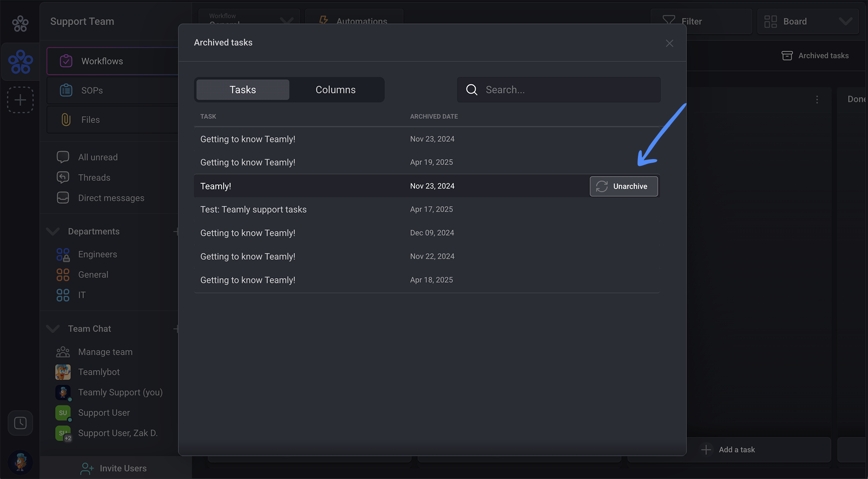Viewport: 868px width, 479px height.
Task: Open Files in the sidebar
Action: click(113, 119)
